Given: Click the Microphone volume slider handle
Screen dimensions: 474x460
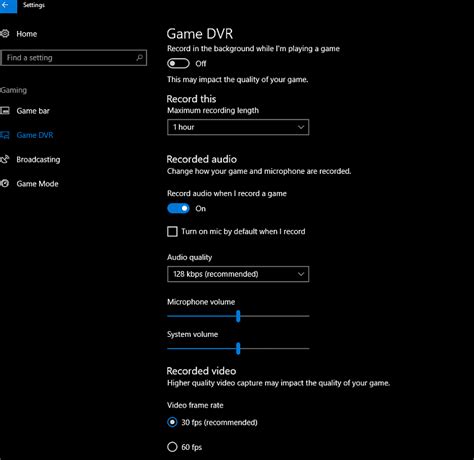Looking at the screenshot, I should pos(238,316).
